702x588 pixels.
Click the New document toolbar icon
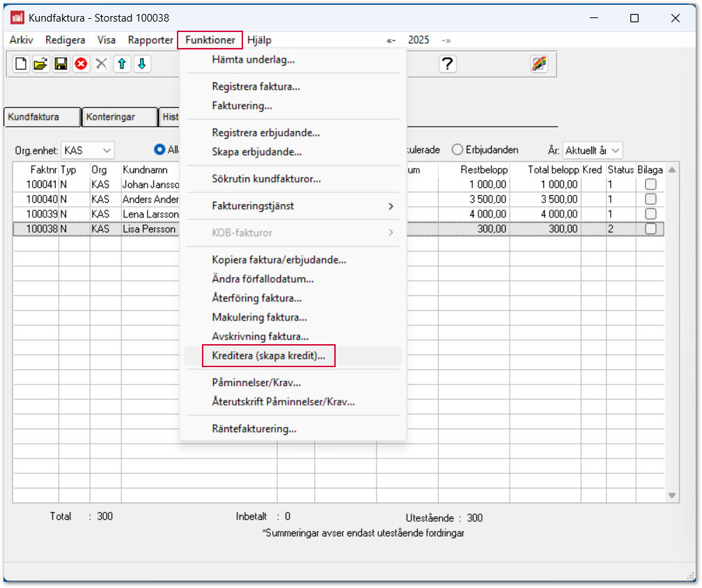point(21,64)
